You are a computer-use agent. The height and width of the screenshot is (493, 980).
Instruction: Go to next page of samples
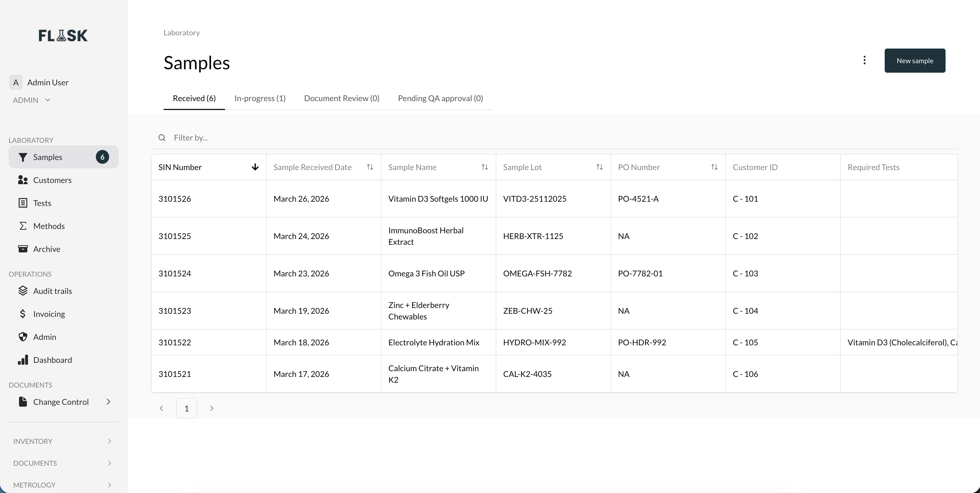pos(212,408)
